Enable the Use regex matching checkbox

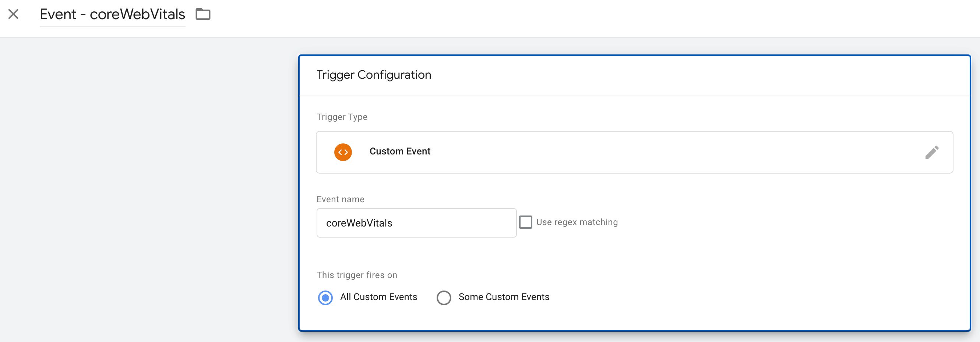(x=525, y=222)
